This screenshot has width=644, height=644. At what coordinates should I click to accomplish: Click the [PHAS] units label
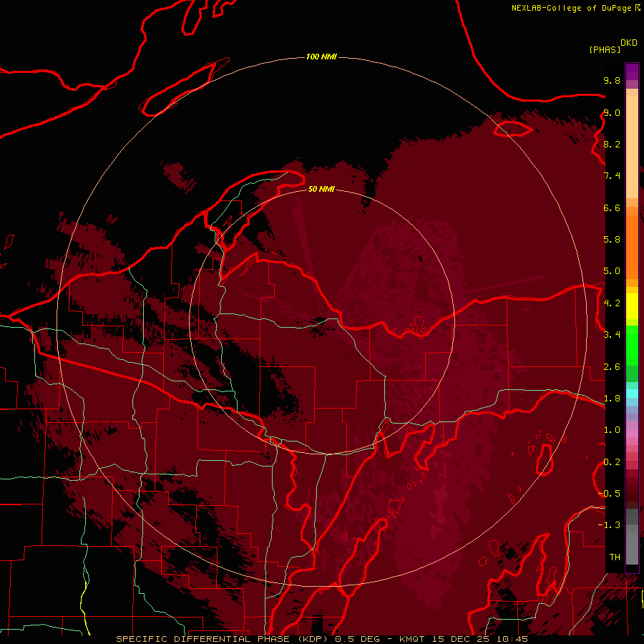(x=605, y=49)
